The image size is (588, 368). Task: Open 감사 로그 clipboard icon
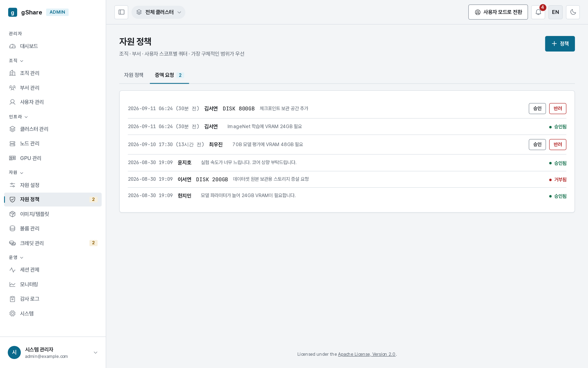(x=12, y=299)
